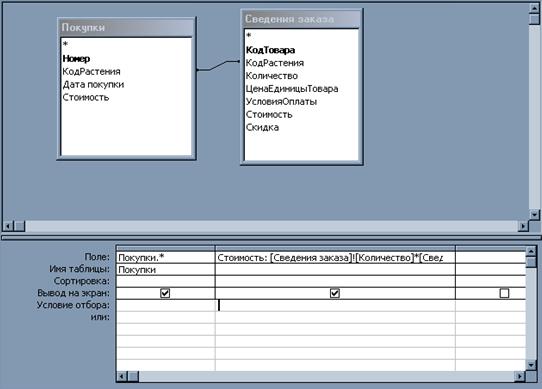Screen dimensions: 542x389
Task: Click grid vertical scrollbar down arrow
Action: point(531,364)
